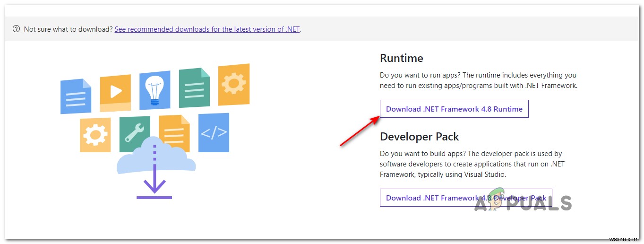Viewport: 644px width, 244px height.
Task: Click the blue code brackets file icon
Action: pos(214,133)
